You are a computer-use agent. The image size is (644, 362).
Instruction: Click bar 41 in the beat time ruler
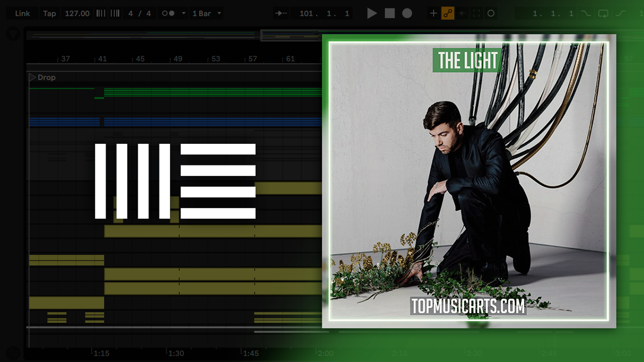click(x=102, y=59)
